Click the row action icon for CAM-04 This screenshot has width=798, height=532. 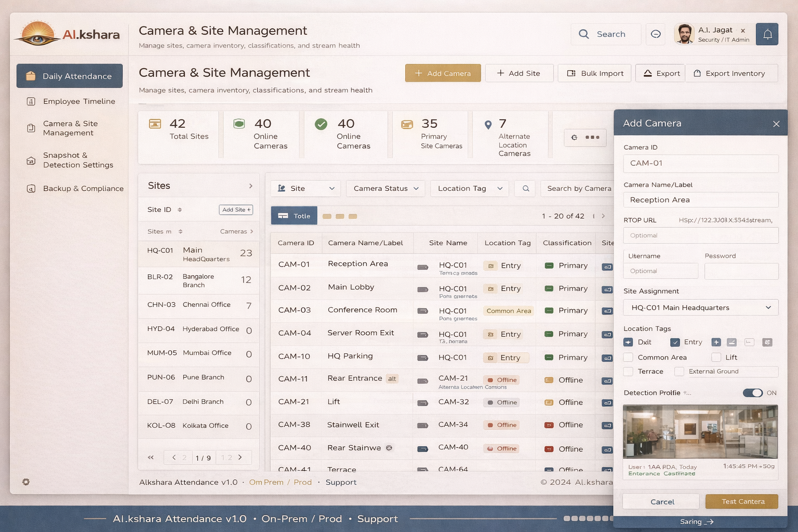607,335
